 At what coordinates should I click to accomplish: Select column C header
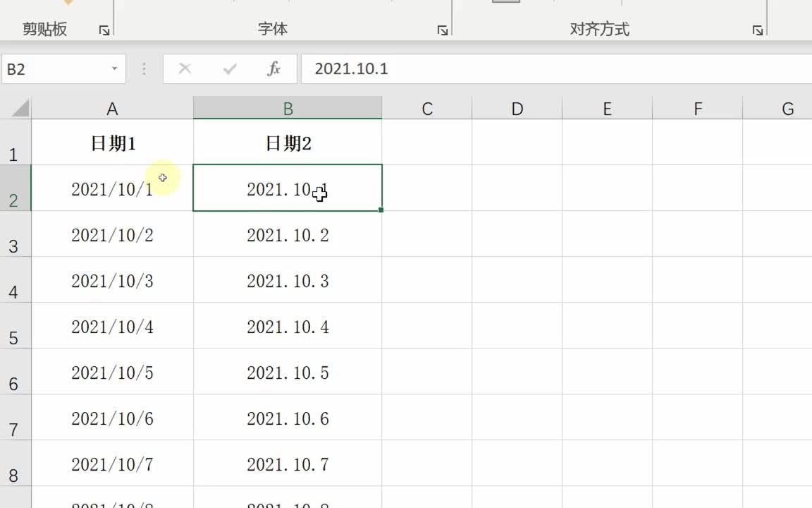(427, 109)
